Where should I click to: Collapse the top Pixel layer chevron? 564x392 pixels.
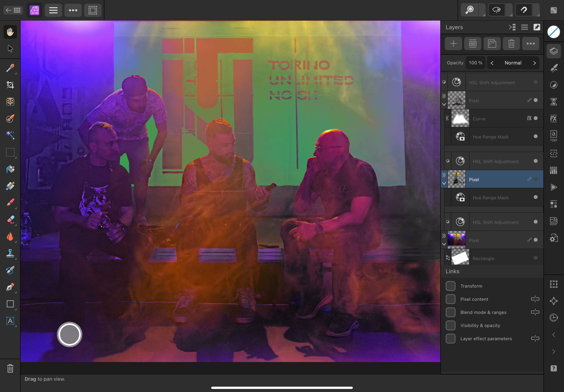[x=444, y=104]
